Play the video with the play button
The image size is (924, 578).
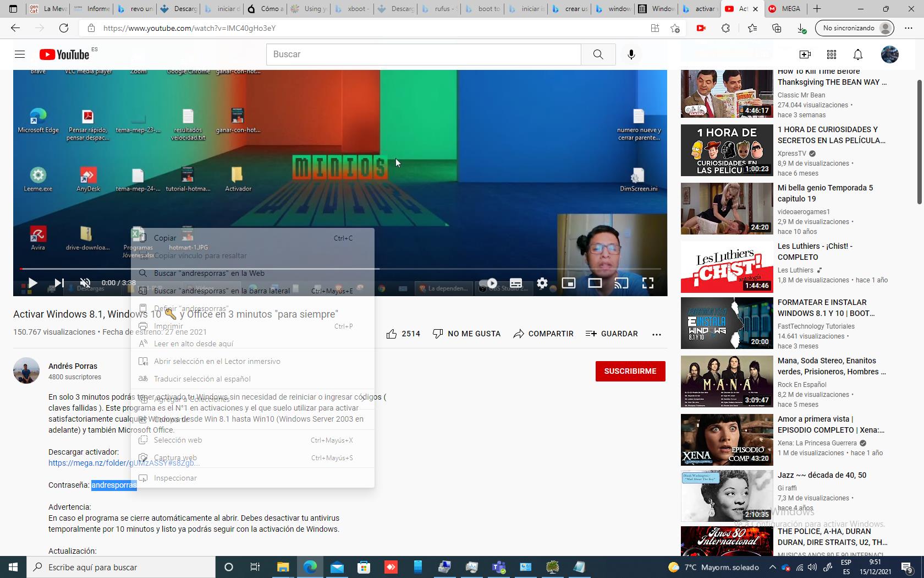click(x=32, y=283)
